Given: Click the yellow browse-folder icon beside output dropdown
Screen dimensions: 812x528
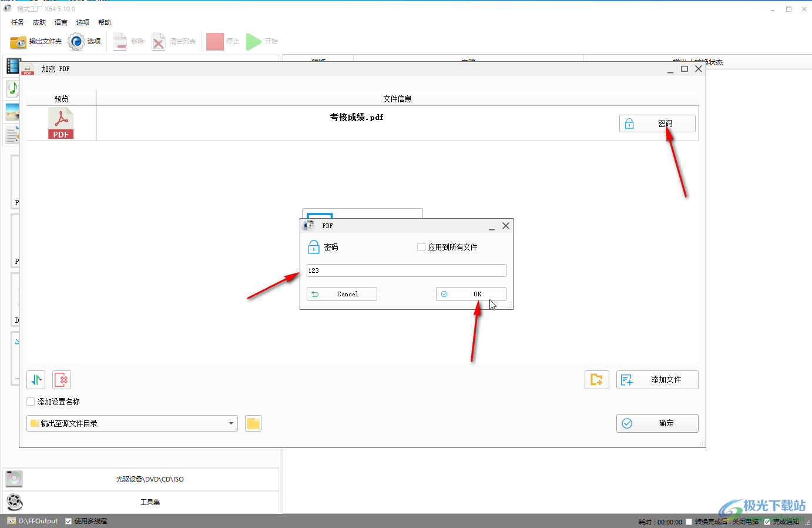Looking at the screenshot, I should tap(253, 423).
